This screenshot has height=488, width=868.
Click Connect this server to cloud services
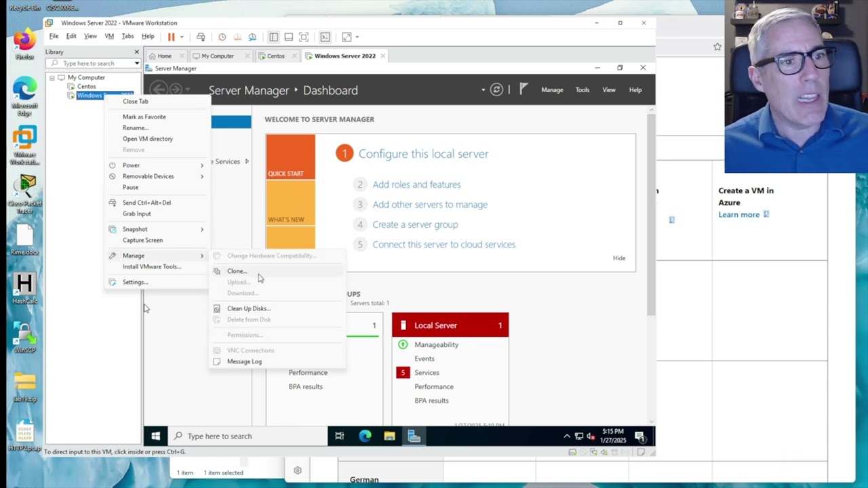point(443,245)
